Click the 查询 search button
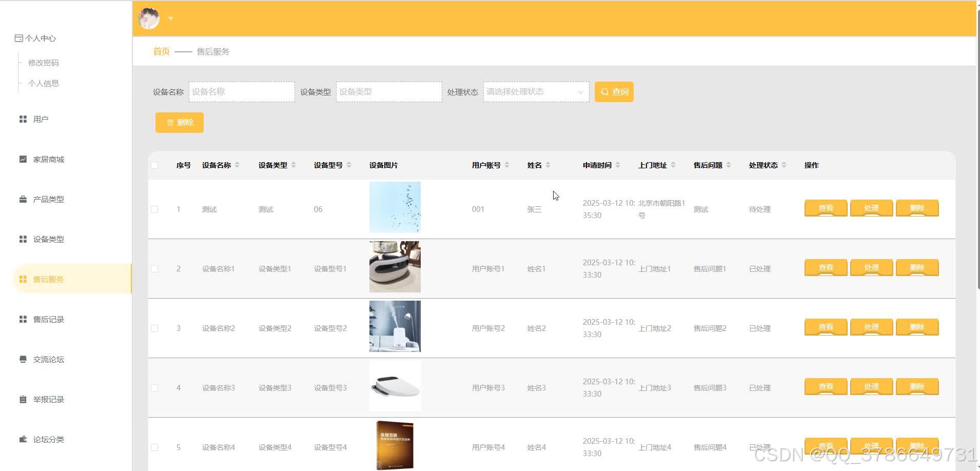 click(614, 92)
